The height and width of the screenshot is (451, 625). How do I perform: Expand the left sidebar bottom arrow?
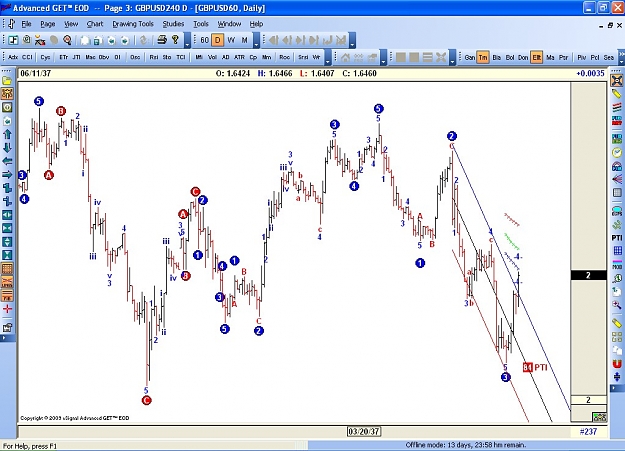pyautogui.click(x=4, y=338)
